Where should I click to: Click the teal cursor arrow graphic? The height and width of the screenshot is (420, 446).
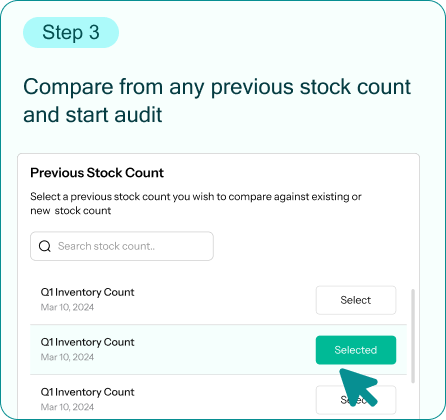pyautogui.click(x=358, y=387)
